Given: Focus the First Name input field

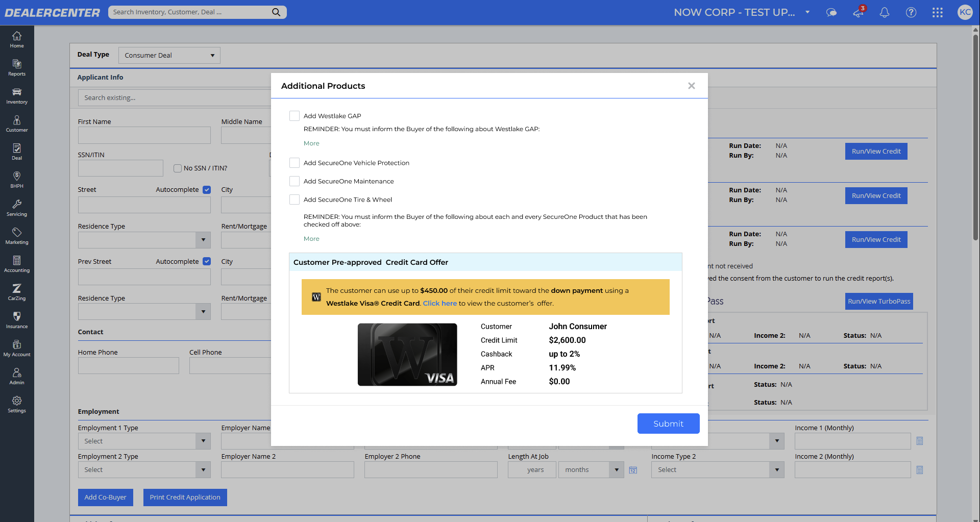Looking at the screenshot, I should (x=144, y=135).
